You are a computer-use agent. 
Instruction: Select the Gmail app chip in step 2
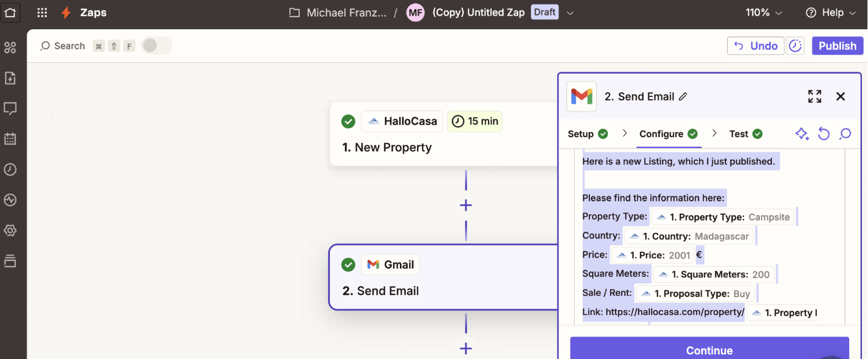pyautogui.click(x=390, y=265)
